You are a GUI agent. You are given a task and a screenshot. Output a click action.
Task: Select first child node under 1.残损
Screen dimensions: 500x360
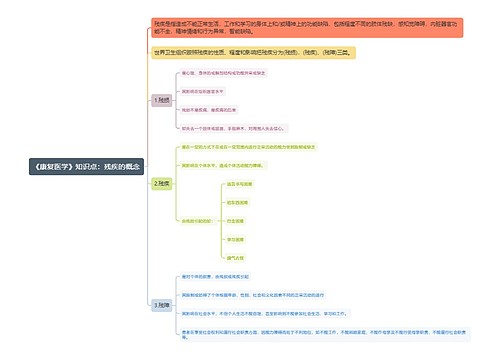[223, 73]
